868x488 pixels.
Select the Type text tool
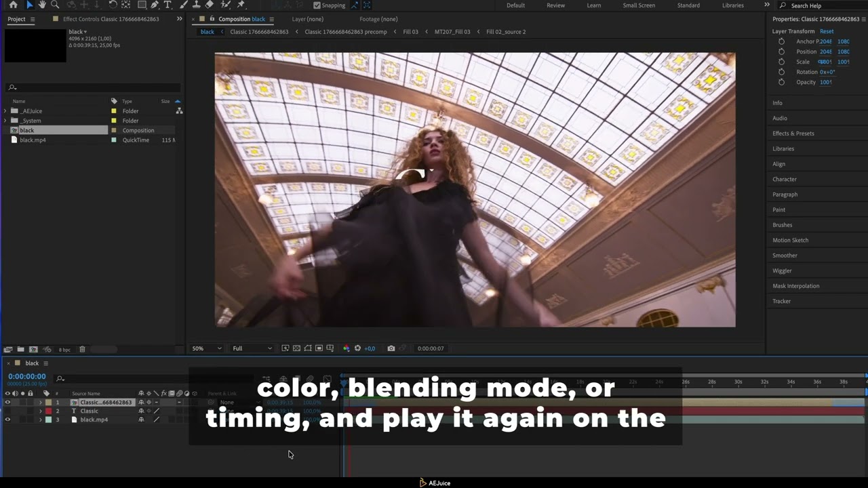click(167, 5)
